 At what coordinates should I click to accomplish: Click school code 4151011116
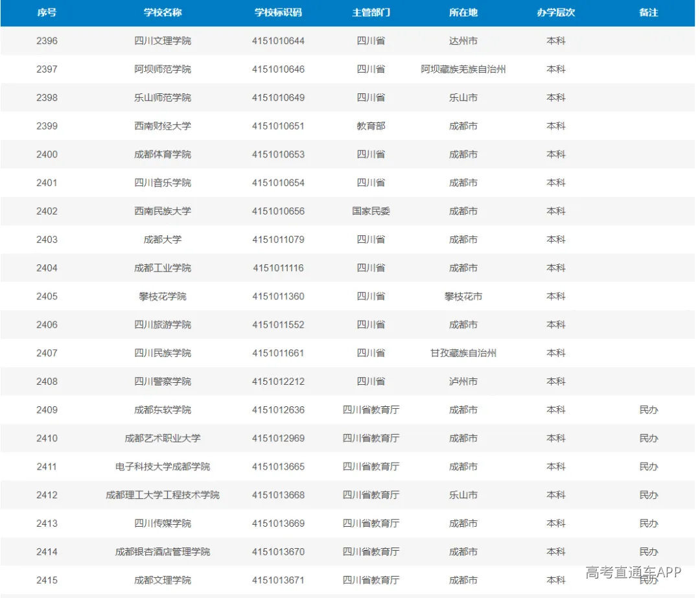[x=278, y=268]
